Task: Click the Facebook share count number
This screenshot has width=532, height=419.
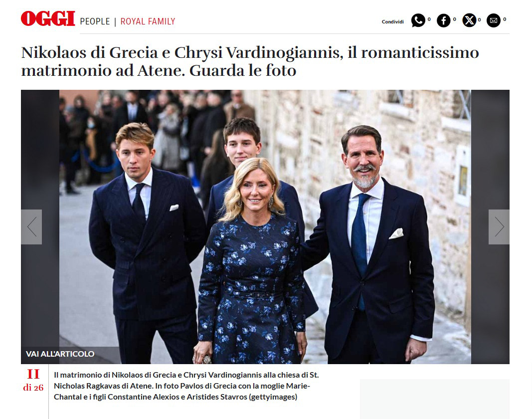Action: [455, 19]
